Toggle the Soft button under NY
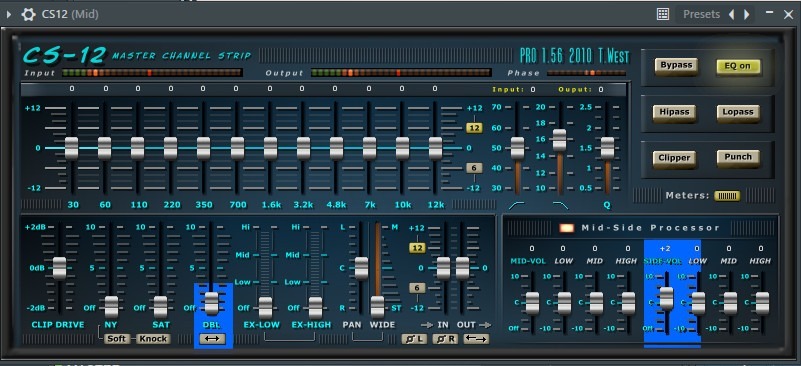 [x=116, y=339]
